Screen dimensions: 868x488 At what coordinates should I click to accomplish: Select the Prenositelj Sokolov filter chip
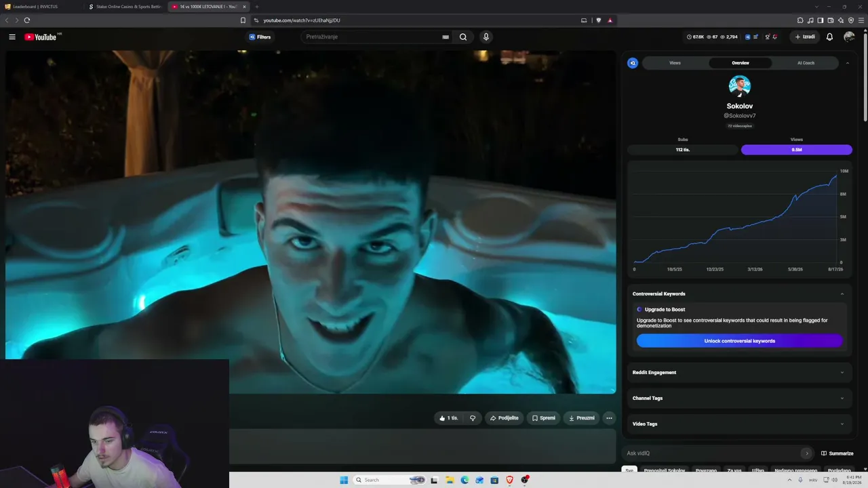coord(665,470)
